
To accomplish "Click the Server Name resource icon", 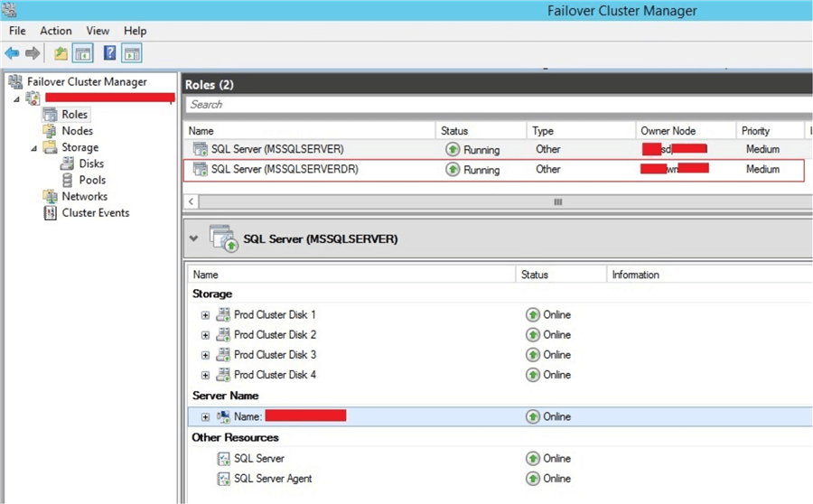I will pos(223,416).
